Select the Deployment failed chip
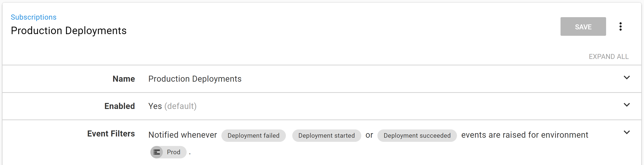The height and width of the screenshot is (165, 644). 253,136
